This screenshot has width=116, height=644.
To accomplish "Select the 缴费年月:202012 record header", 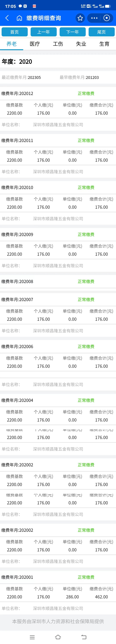I will click(58, 93).
